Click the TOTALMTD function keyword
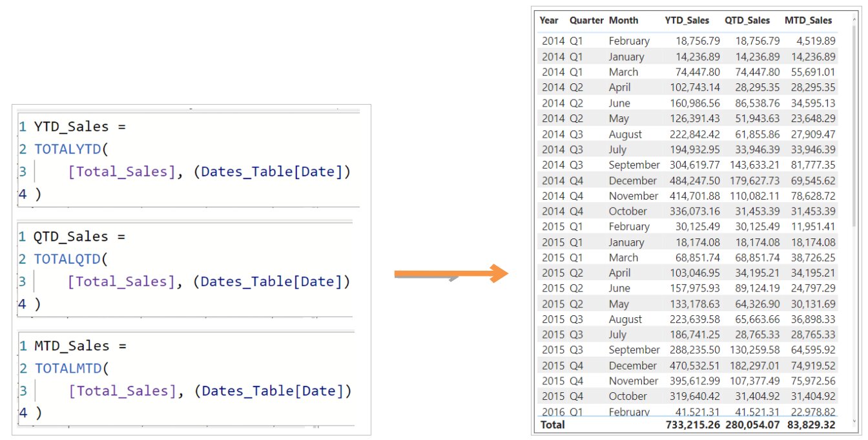The image size is (868, 440). (68, 368)
